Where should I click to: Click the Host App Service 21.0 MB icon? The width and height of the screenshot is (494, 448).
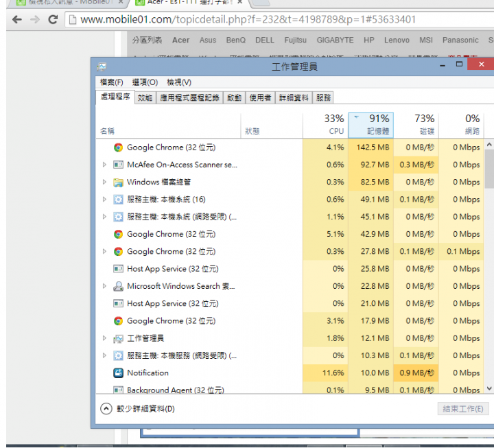(118, 303)
